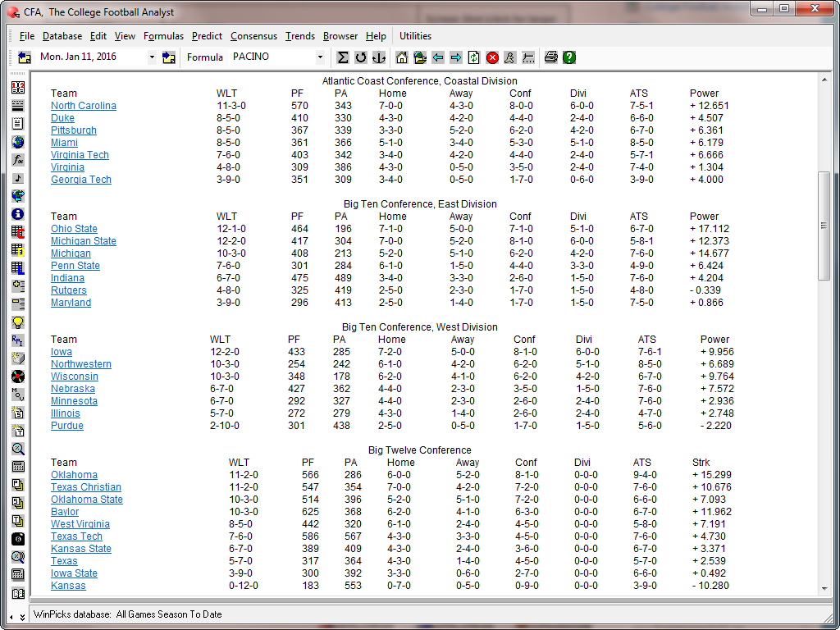840x630 pixels.
Task: Click the green page reload icon
Action: click(x=473, y=57)
